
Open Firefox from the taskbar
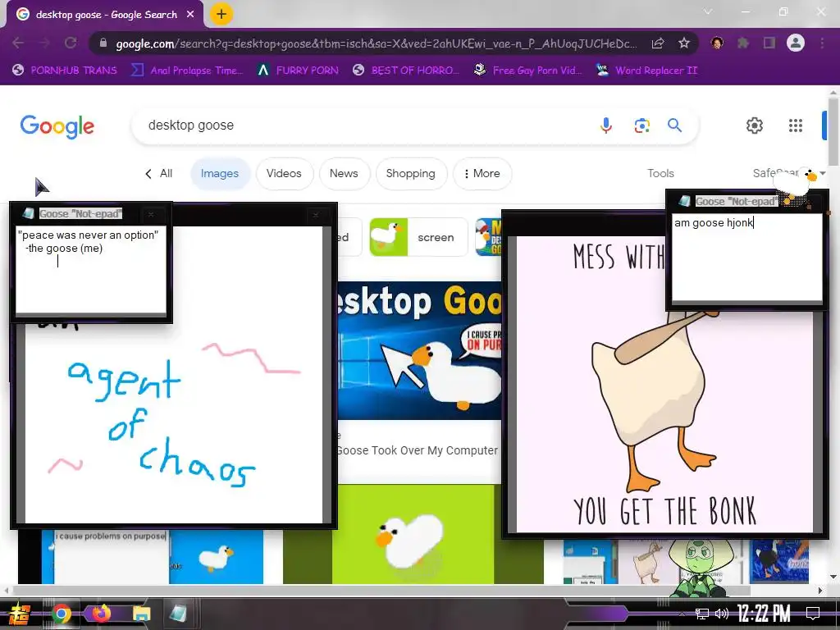101,614
